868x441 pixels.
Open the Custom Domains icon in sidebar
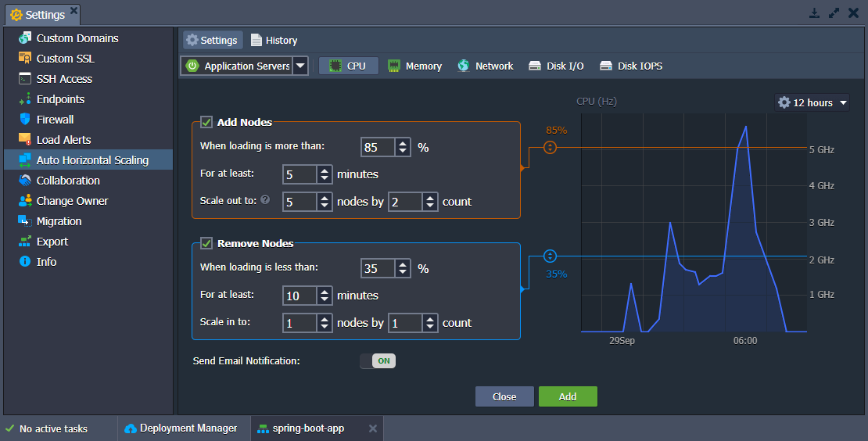click(24, 38)
